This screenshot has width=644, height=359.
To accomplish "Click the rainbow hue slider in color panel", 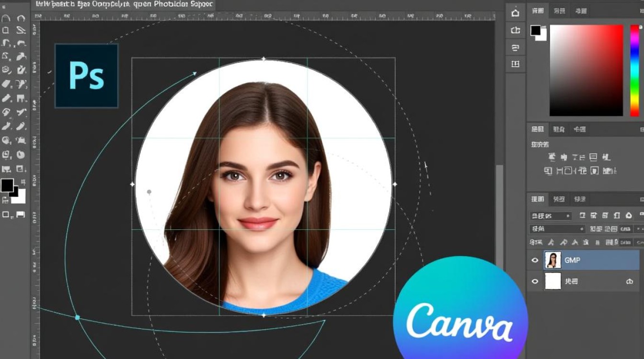I will coord(634,70).
